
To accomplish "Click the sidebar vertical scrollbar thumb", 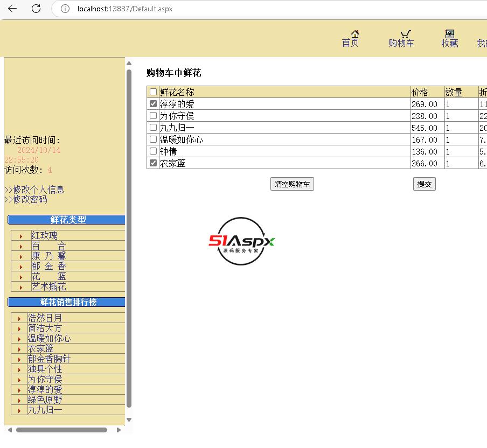I will tap(129, 237).
